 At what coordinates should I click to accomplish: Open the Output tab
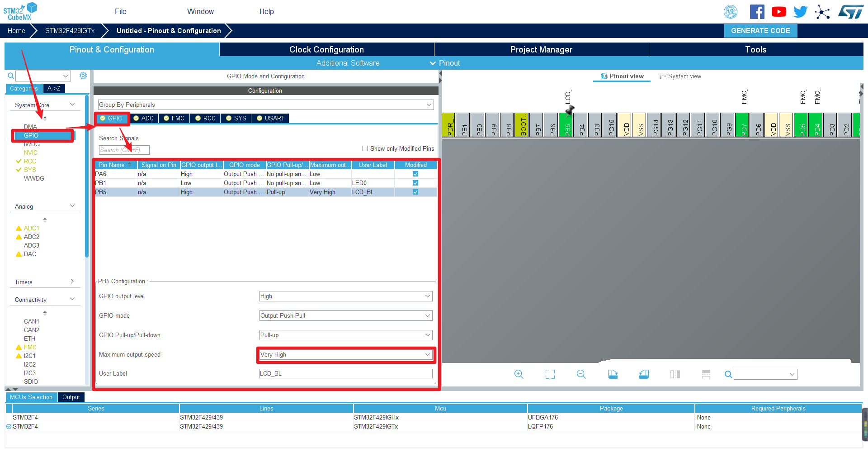71,397
